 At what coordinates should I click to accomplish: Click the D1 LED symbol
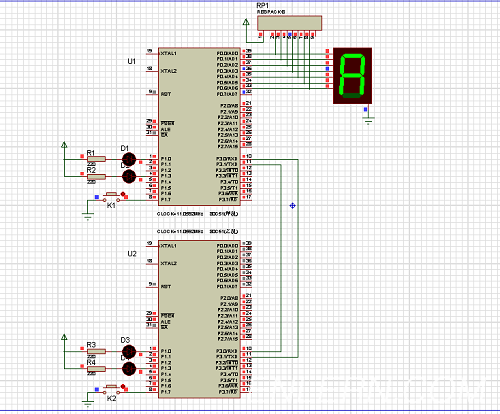coord(129,159)
